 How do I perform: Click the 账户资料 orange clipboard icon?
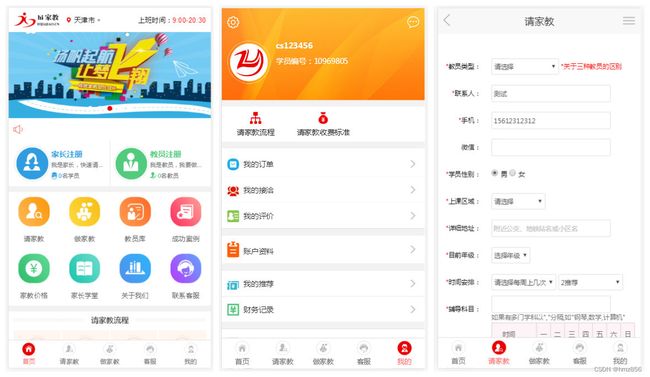click(x=233, y=250)
